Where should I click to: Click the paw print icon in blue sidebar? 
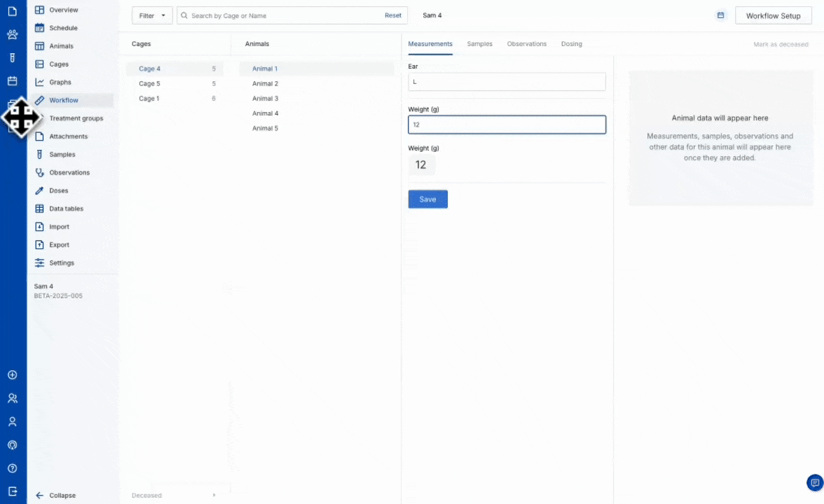12,34
